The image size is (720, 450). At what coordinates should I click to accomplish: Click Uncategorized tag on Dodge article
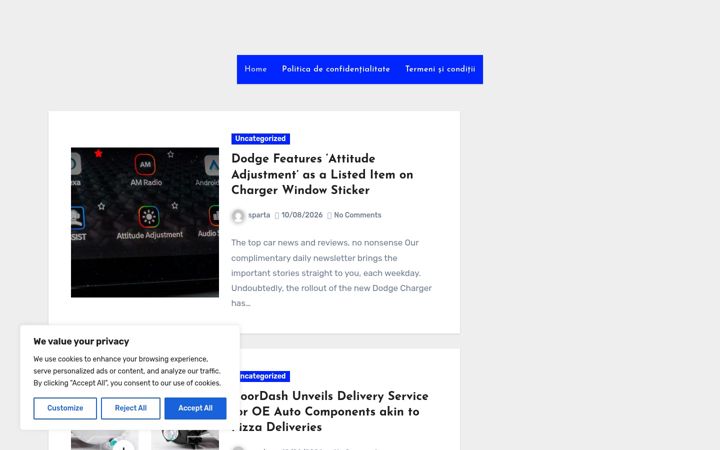(260, 139)
